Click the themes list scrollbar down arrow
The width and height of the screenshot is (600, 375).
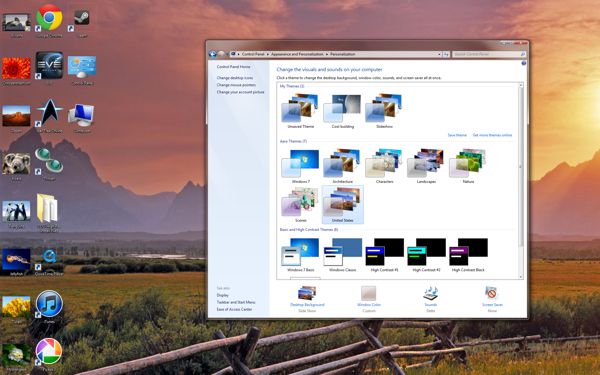pos(520,276)
